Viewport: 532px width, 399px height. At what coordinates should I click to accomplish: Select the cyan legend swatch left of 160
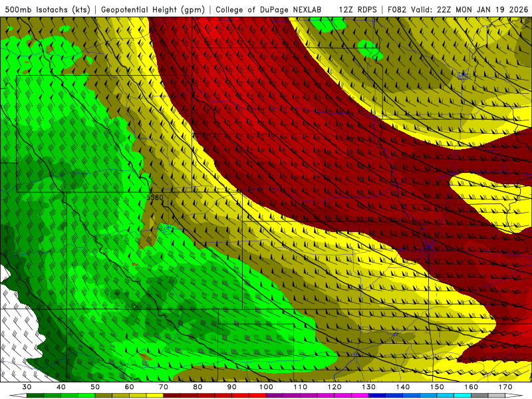pos(462,396)
